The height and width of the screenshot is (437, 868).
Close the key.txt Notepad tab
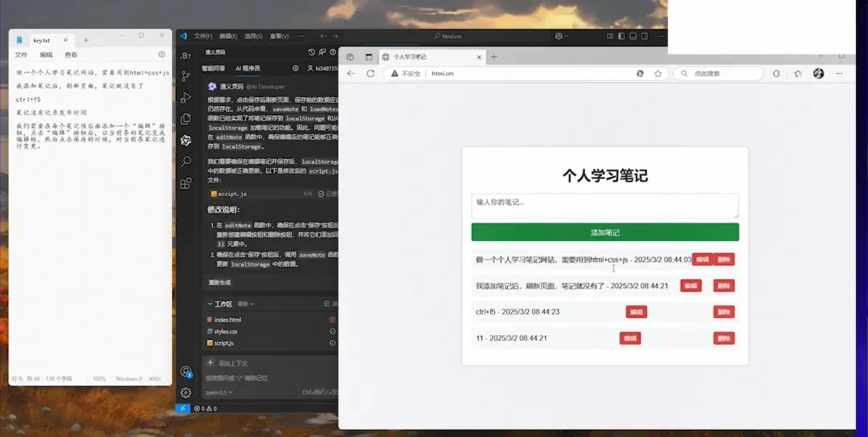65,40
